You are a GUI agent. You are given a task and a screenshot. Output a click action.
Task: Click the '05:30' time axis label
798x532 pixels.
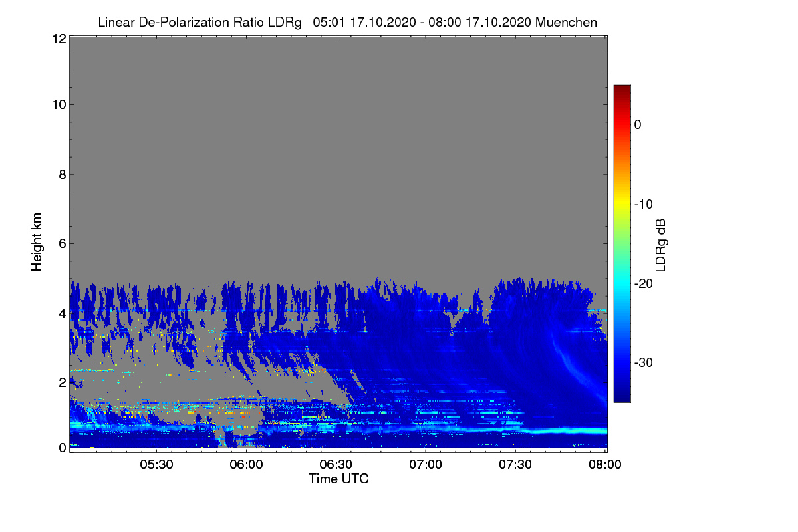156,465
